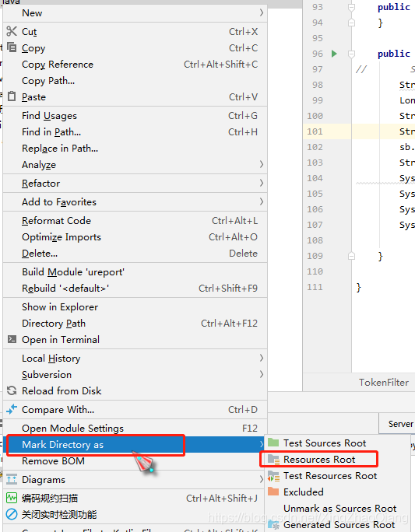Click the green run arrow at line 96
415x532 pixels.
[x=334, y=54]
